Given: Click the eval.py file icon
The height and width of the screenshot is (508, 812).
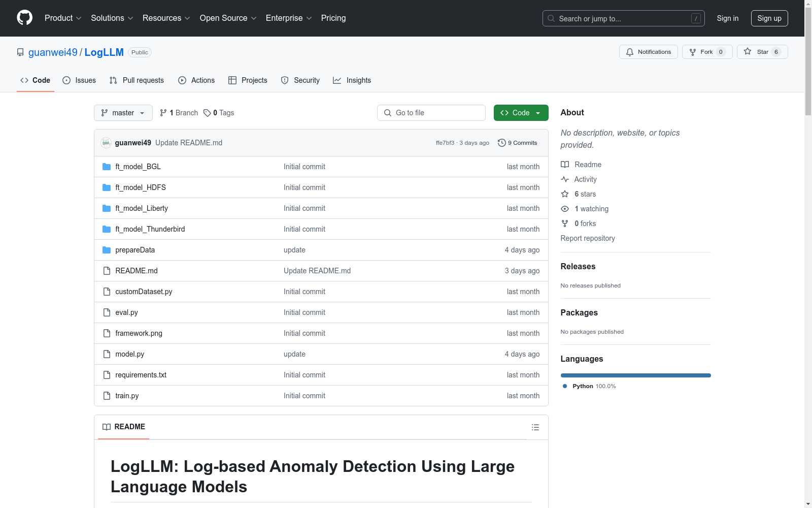Looking at the screenshot, I should tap(107, 312).
